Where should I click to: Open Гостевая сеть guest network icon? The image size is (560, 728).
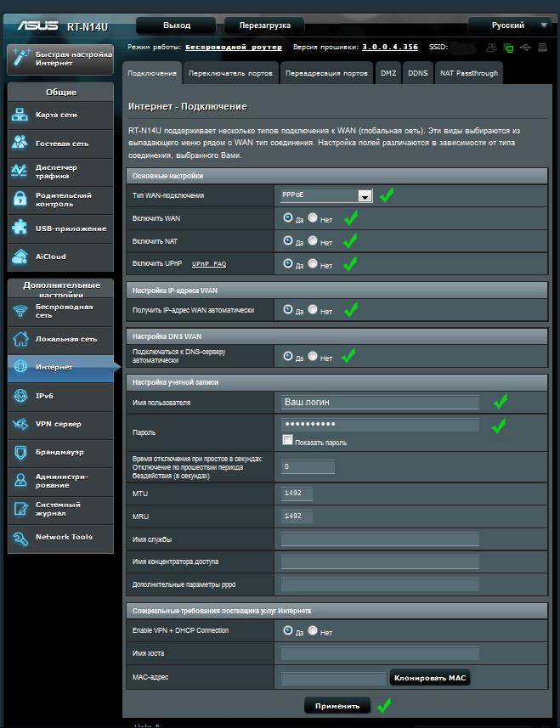tap(20, 144)
